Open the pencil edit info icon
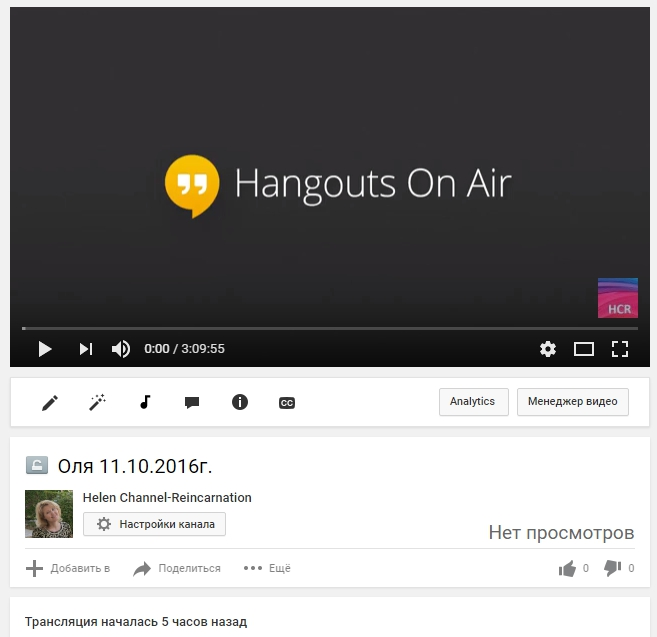Viewport: 657px width, 637px height. click(50, 402)
